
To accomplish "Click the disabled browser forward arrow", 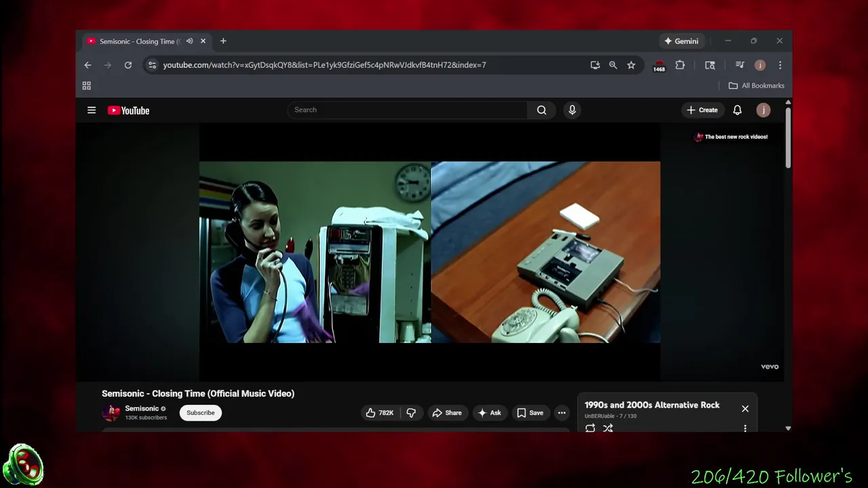I will pos(107,65).
